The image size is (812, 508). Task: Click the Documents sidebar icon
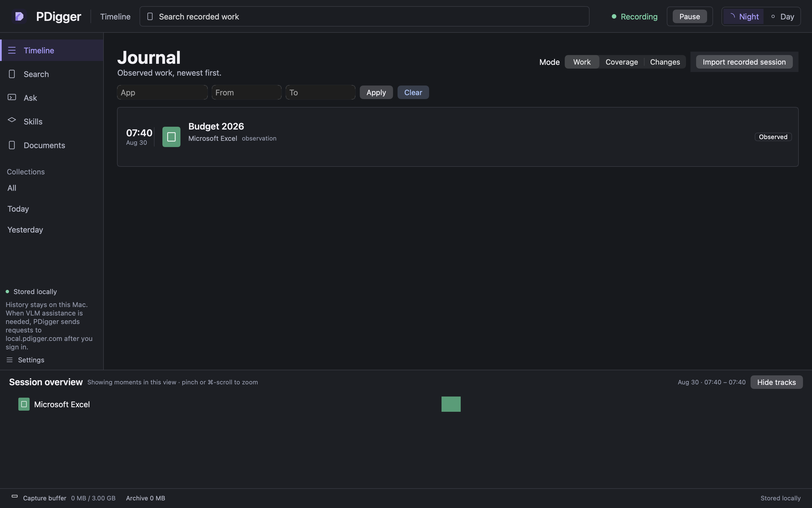point(12,145)
